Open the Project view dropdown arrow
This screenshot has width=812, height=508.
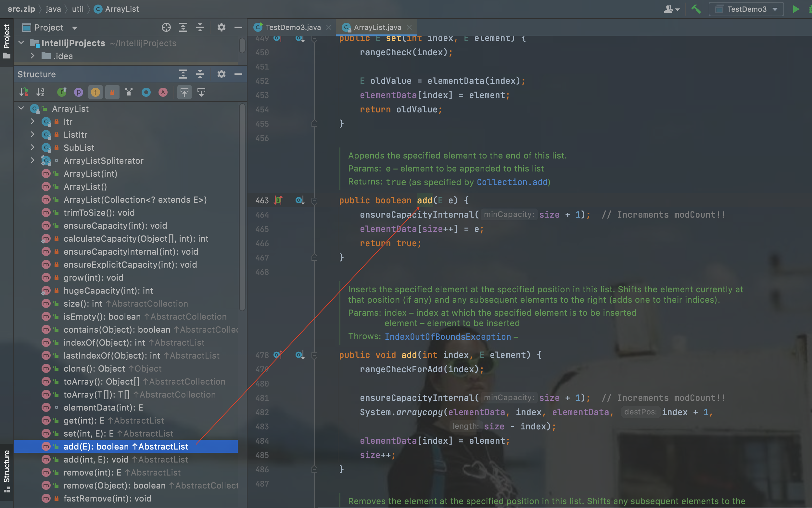(x=75, y=28)
